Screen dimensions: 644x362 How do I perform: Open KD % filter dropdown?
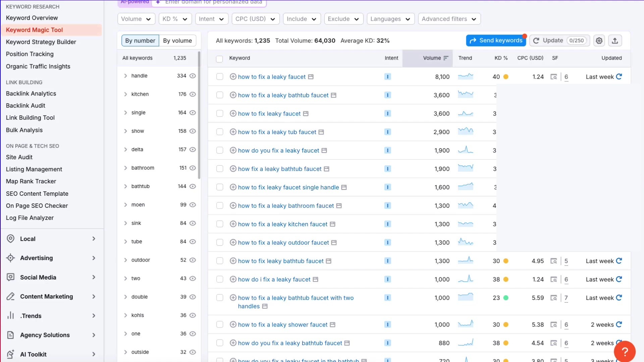175,19
